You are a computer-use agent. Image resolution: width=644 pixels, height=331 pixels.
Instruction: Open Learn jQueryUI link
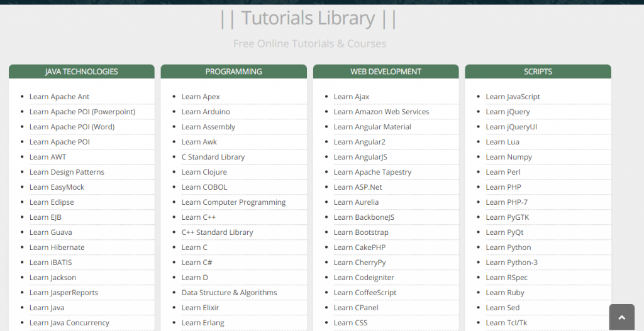pos(511,127)
